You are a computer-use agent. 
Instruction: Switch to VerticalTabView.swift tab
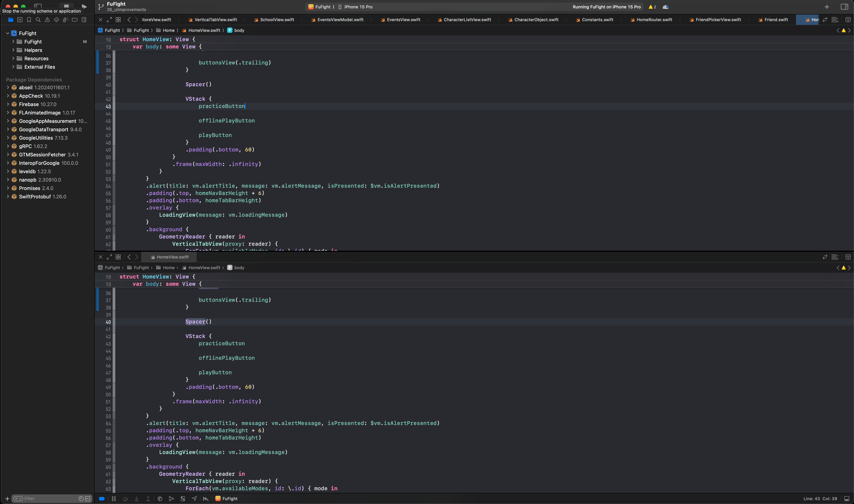point(212,20)
